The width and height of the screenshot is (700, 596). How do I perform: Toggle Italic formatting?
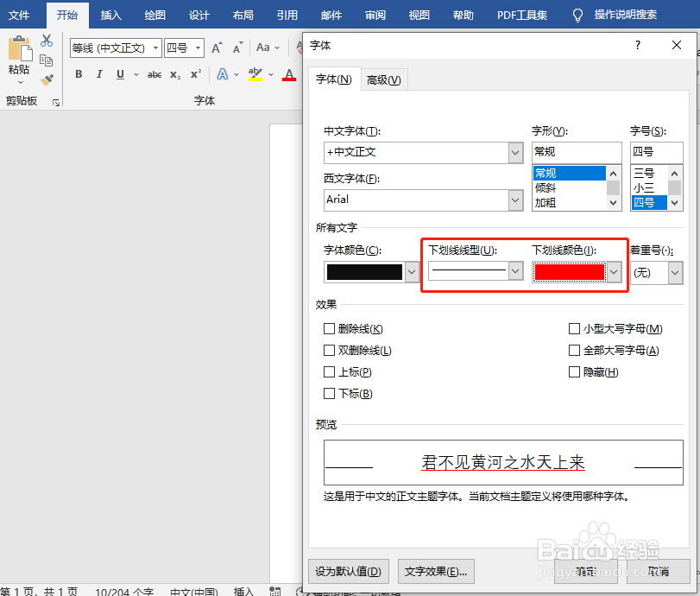pos(99,74)
